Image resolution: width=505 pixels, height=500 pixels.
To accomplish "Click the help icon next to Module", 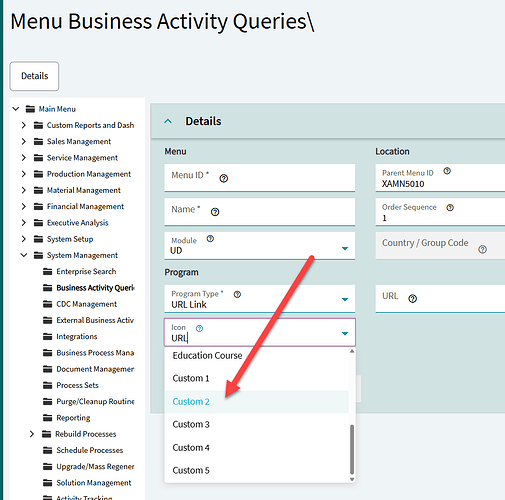I will point(210,239).
